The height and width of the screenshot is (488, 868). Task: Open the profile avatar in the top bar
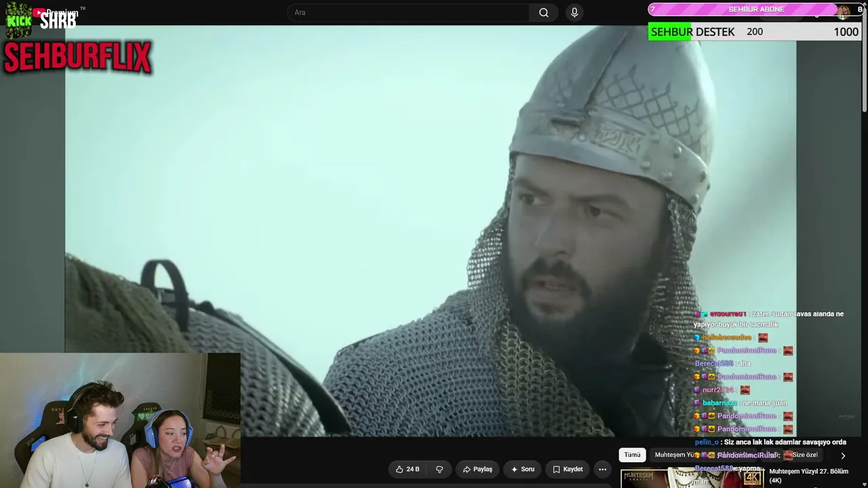843,12
